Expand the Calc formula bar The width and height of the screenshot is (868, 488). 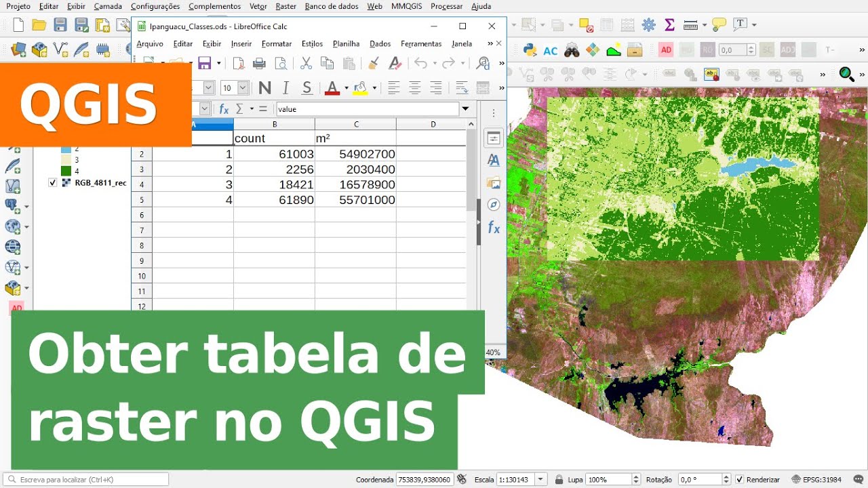(x=465, y=108)
